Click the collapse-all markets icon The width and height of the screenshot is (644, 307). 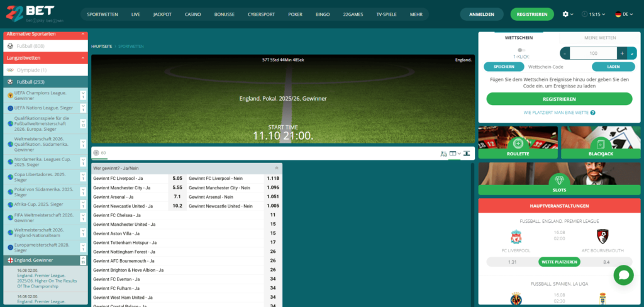[x=467, y=153]
